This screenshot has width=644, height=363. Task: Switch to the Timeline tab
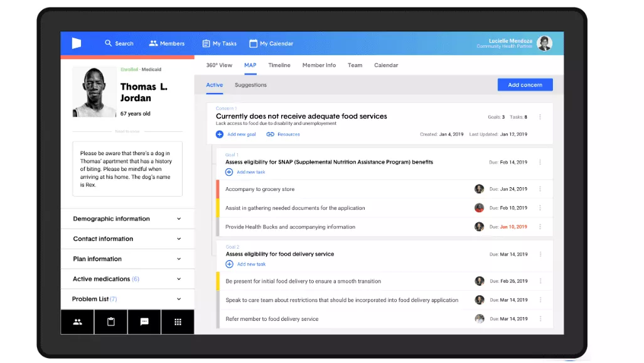(279, 65)
